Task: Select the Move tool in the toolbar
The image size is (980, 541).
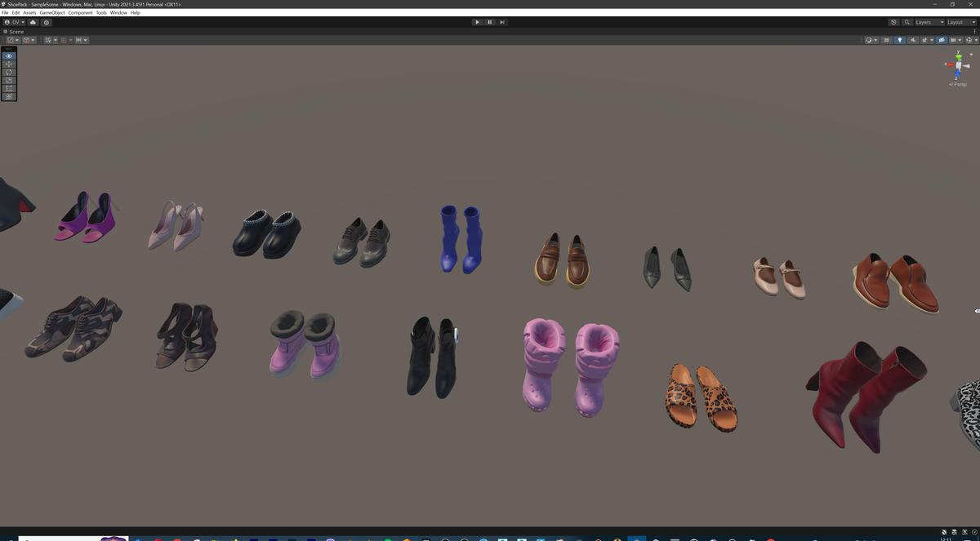Action: point(8,63)
